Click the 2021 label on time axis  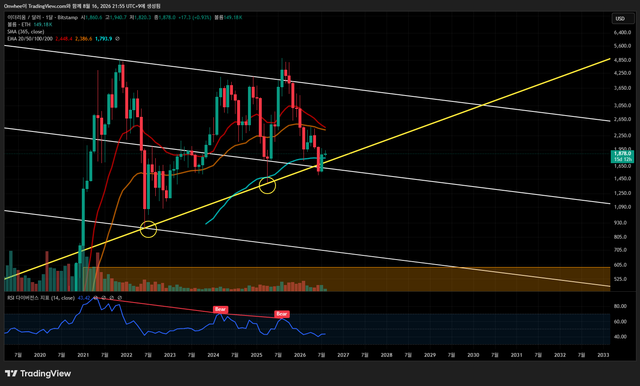[83, 355]
